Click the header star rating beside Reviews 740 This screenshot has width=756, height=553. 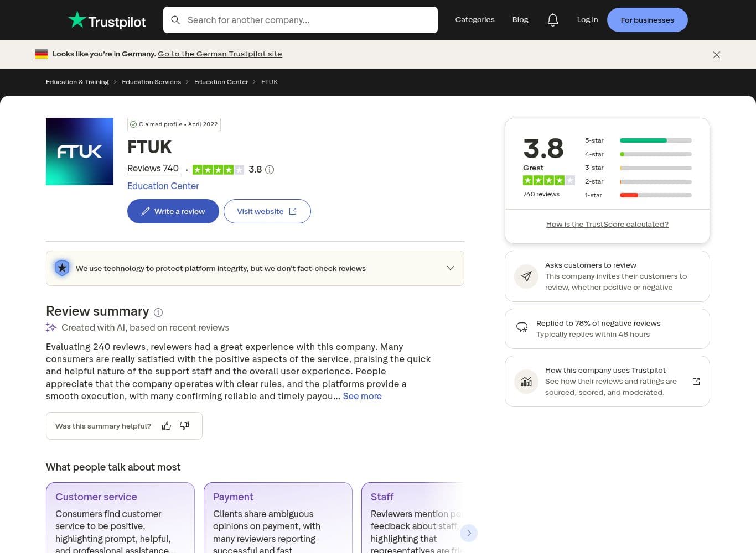click(x=218, y=170)
